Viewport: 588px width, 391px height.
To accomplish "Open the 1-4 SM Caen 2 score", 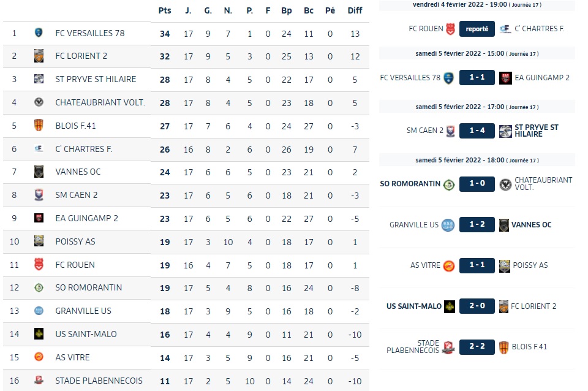I will (477, 131).
